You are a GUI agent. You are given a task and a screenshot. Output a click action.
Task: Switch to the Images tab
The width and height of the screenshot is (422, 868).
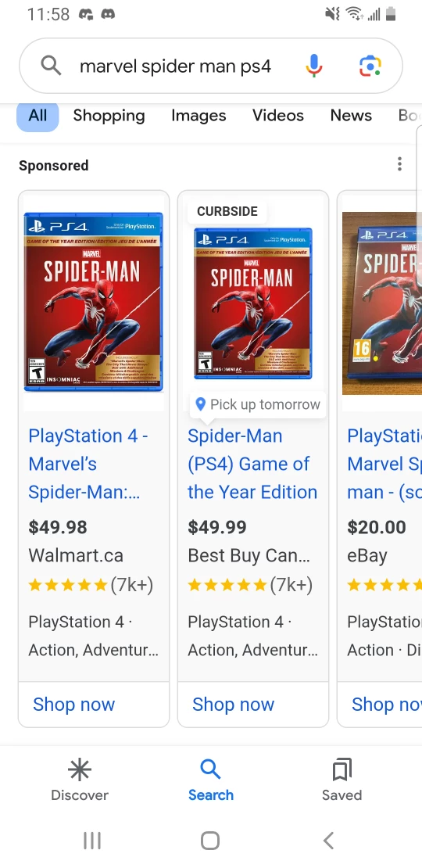198,115
